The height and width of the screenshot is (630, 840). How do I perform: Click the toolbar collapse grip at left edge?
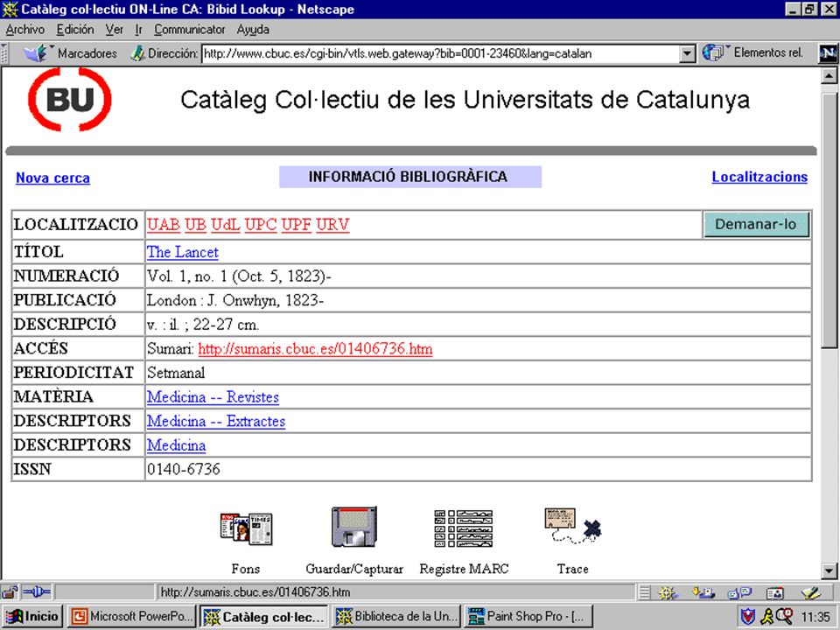coord(4,53)
